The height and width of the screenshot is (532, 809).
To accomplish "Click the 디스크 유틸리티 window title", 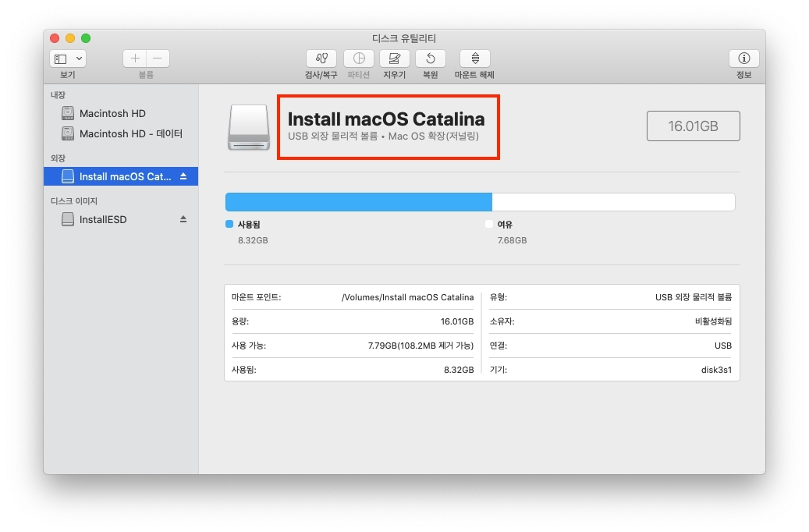I will tap(404, 38).
